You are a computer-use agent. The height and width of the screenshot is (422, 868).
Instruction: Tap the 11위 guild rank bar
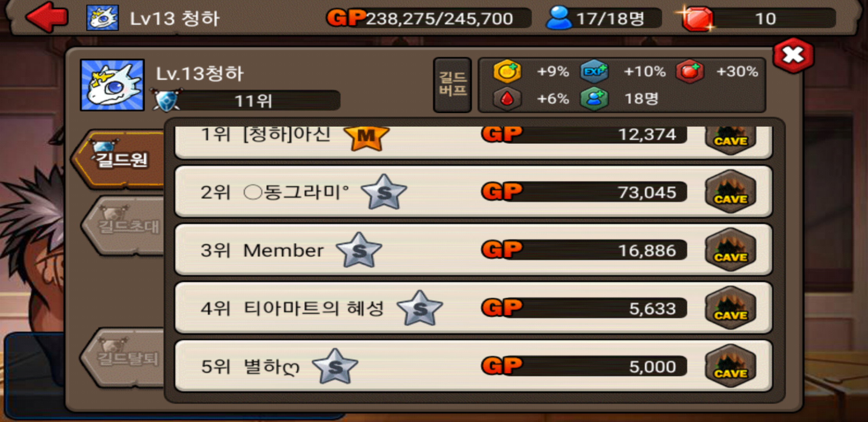[x=247, y=101]
